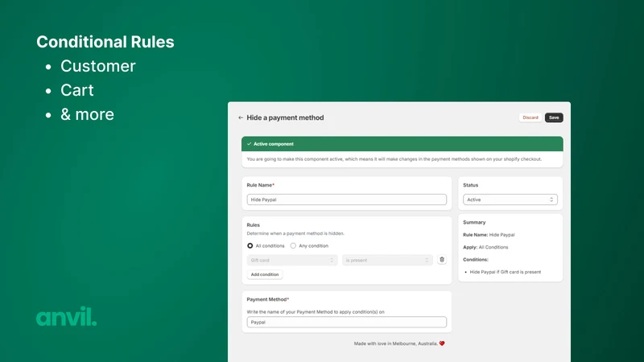Click 'Hide Paypal if Gift card is present' text
This screenshot has width=644, height=362.
coord(506,272)
